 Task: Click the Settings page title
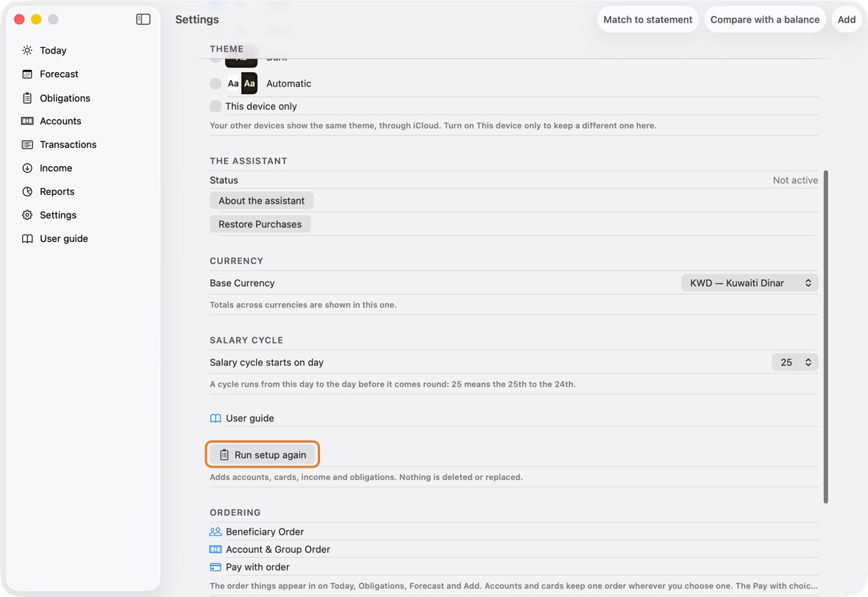pos(197,19)
